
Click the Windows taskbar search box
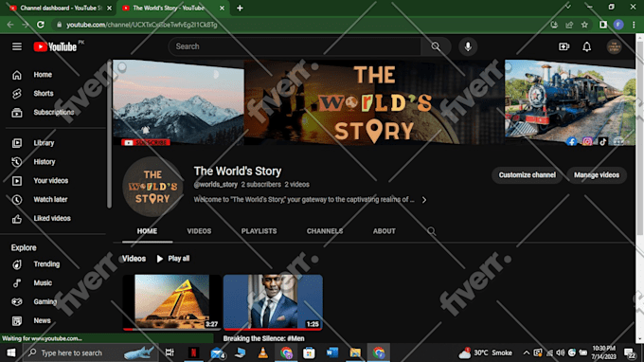point(90,353)
